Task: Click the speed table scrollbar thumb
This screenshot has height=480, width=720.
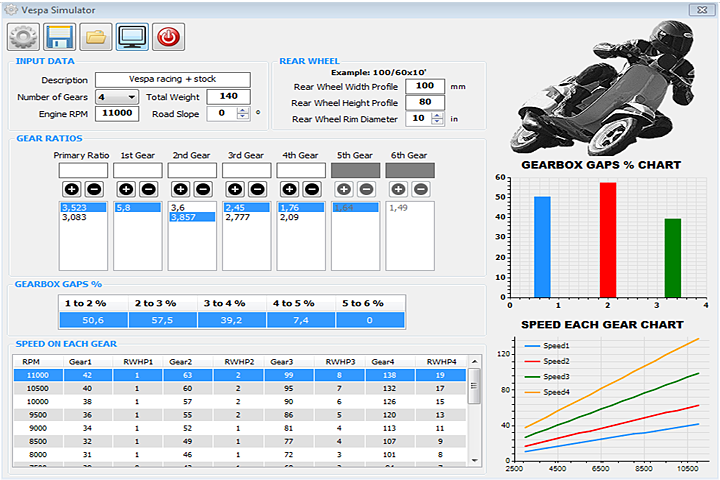Action: pos(474,386)
